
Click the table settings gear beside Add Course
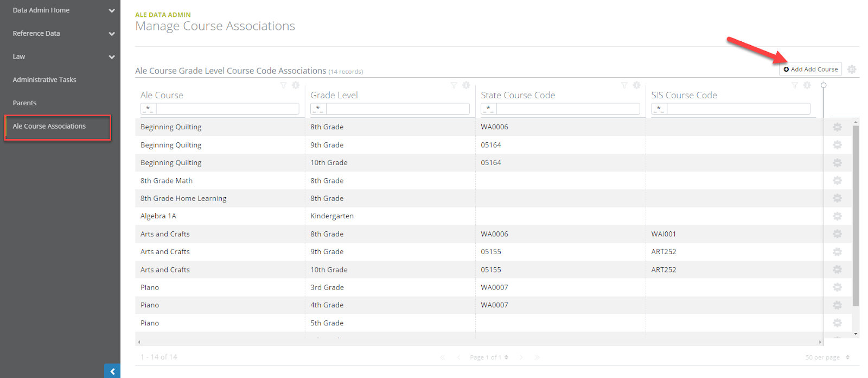[x=852, y=69]
